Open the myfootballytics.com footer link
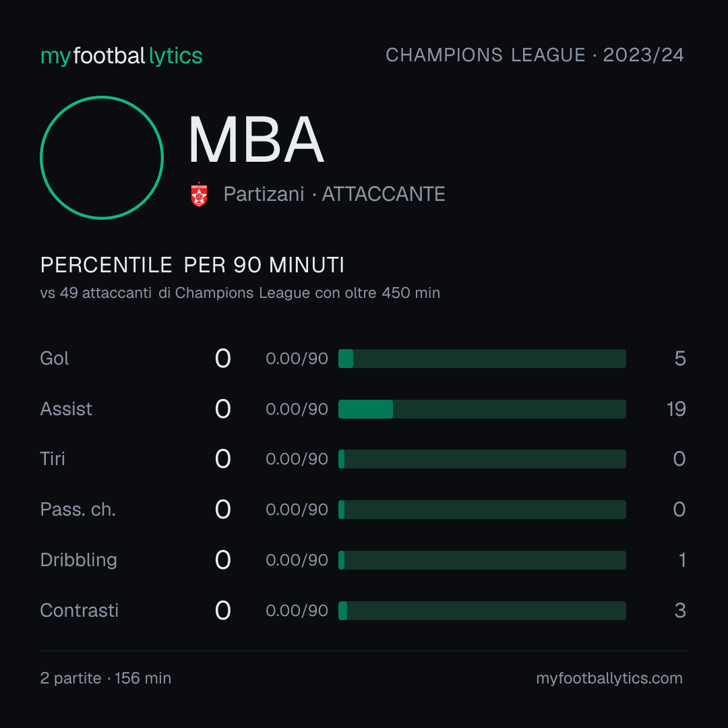 (609, 678)
